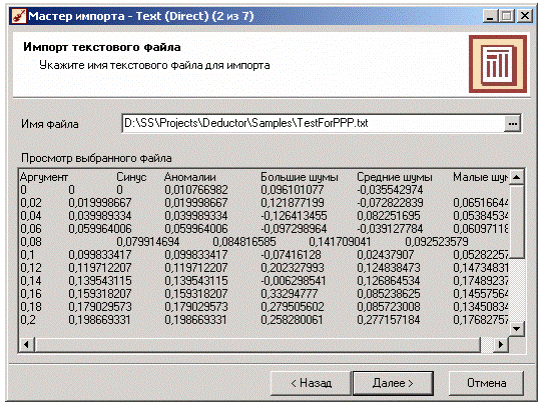Click the value 0,096101077 in preview
Image resolution: width=543 pixels, height=403 pixels.
pyautogui.click(x=292, y=190)
